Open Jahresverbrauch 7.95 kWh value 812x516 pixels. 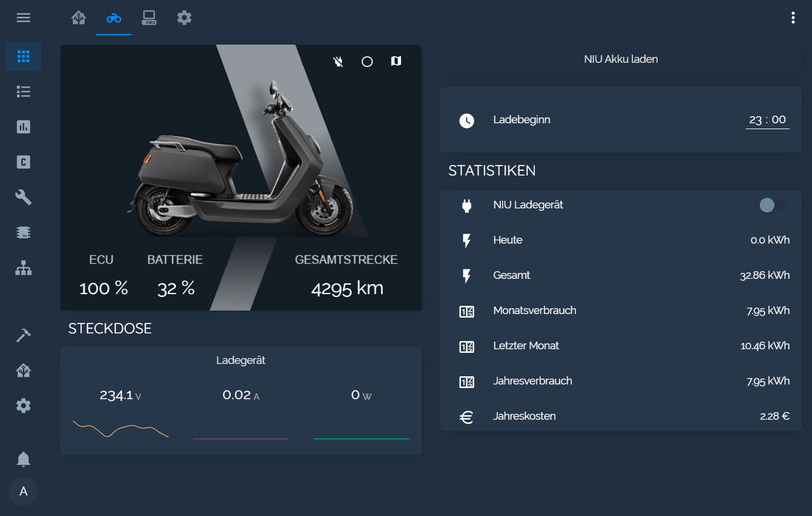click(768, 381)
